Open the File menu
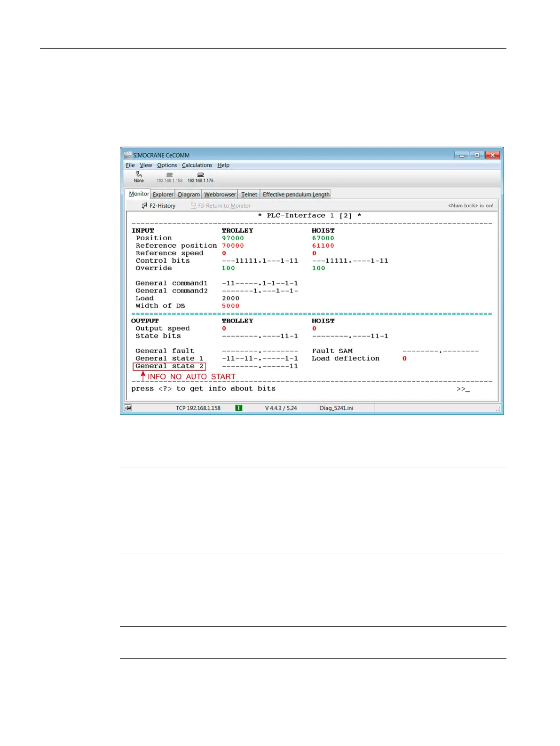This screenshot has width=560, height=746. tap(130, 165)
